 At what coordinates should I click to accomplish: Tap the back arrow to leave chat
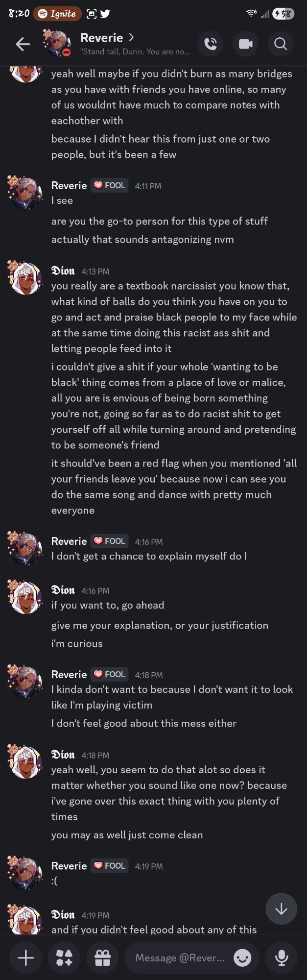tap(23, 45)
